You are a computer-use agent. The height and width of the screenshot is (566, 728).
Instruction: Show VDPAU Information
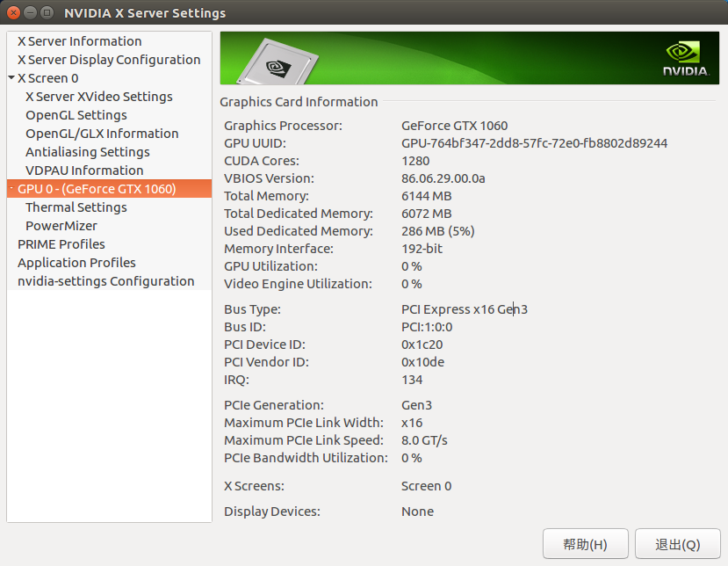(x=84, y=171)
